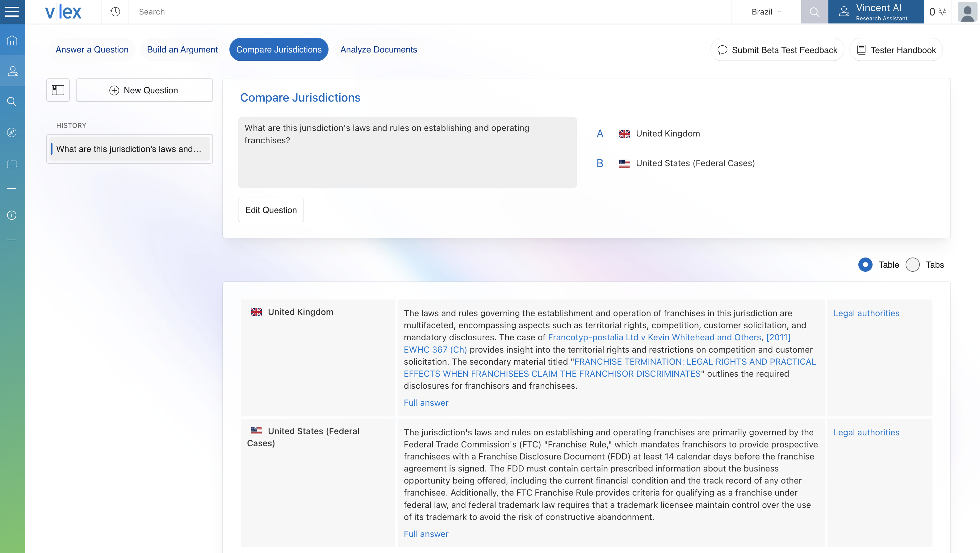Click the vLex logo
This screenshot has width=980, height=553.
coord(63,12)
